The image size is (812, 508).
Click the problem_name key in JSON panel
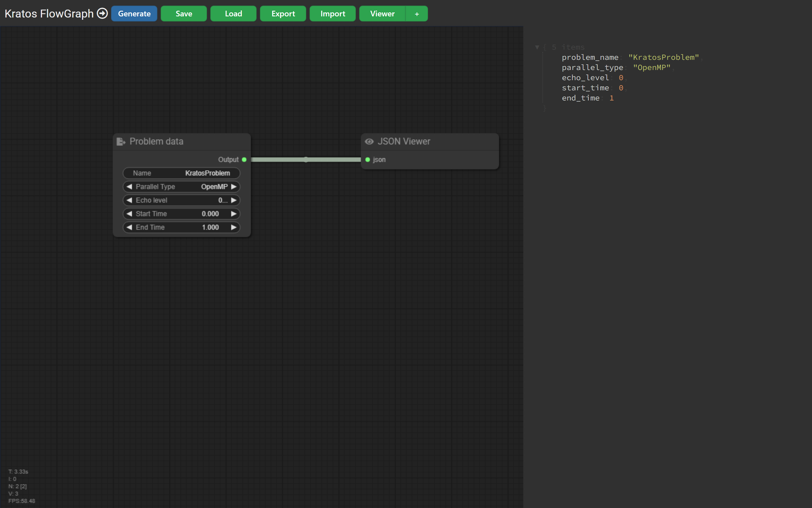pos(590,58)
